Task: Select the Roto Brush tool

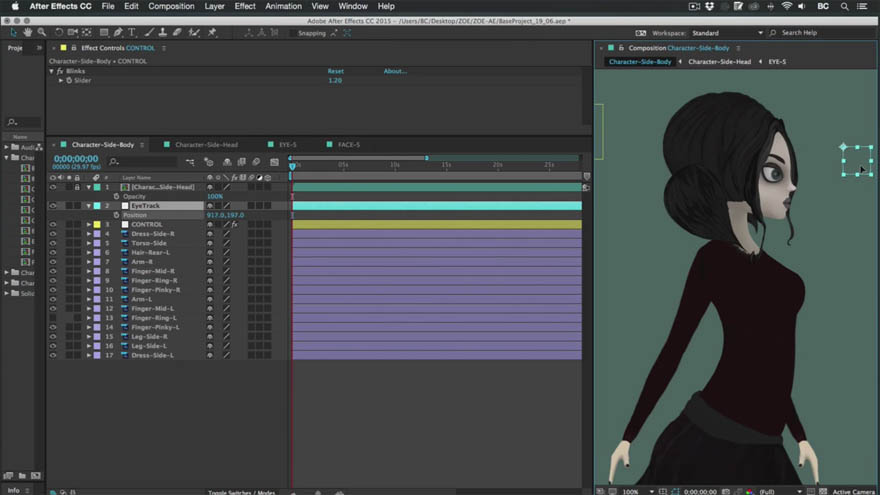Action: (194, 33)
